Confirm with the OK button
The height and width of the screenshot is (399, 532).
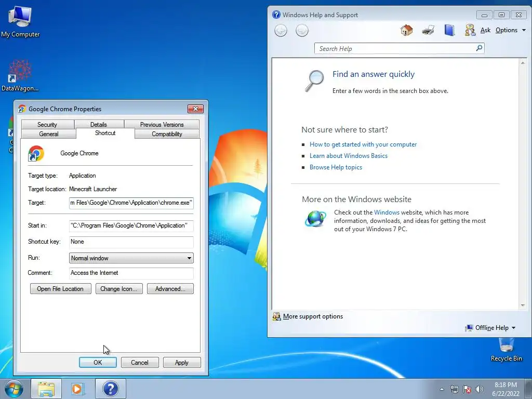coord(98,362)
